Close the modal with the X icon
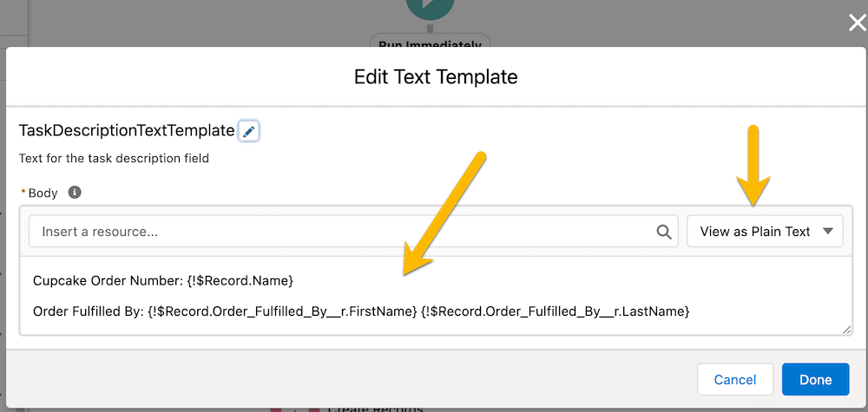868x412 pixels. coord(858,23)
